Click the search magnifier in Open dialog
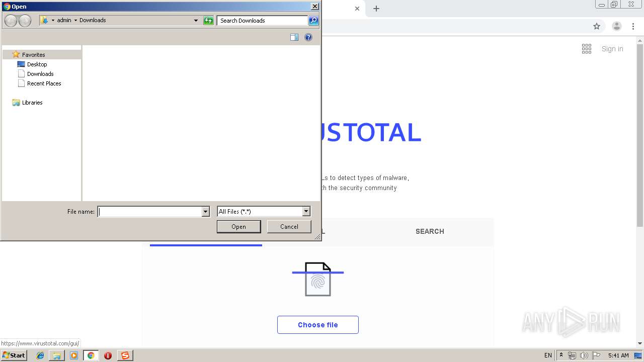Screen dimensions: 644x362 coord(313,21)
